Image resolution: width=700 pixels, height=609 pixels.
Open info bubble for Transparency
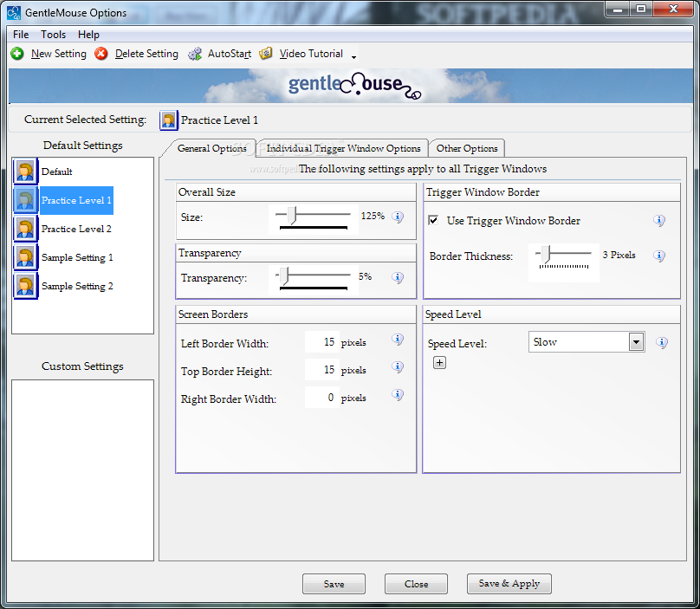[x=398, y=278]
